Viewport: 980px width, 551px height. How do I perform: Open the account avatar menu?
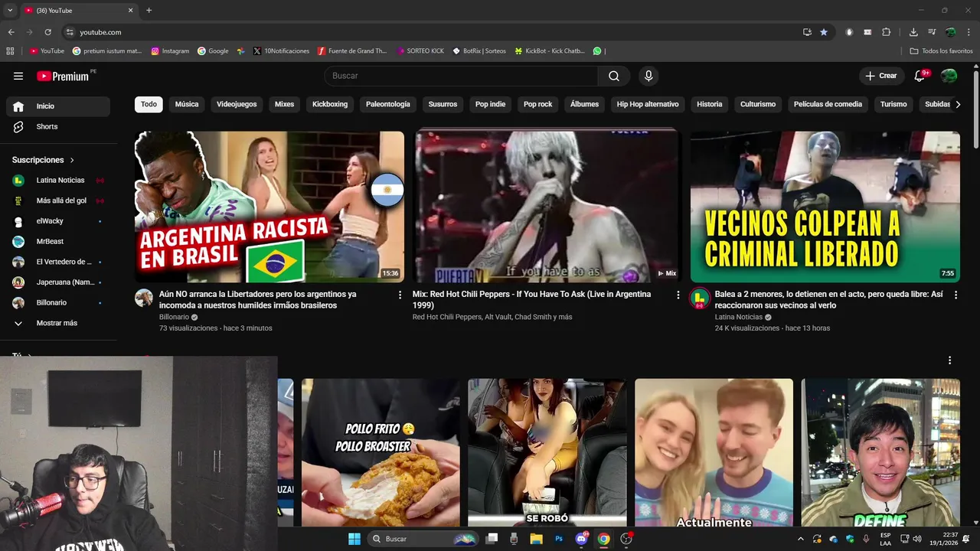pyautogui.click(x=949, y=76)
